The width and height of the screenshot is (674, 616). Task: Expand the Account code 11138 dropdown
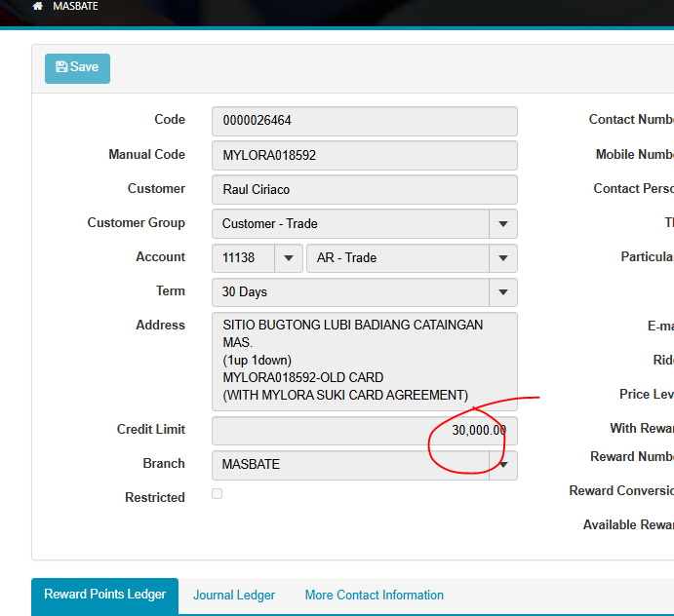(288, 258)
